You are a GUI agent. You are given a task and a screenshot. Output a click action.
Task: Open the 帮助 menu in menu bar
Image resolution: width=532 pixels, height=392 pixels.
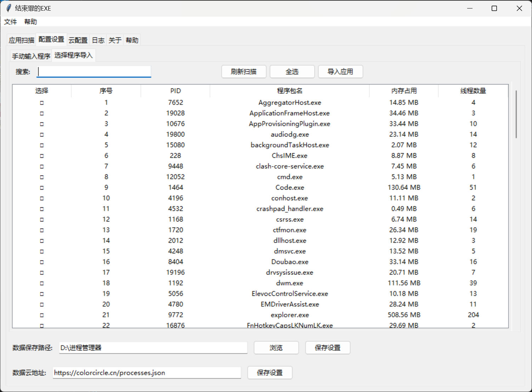[30, 22]
